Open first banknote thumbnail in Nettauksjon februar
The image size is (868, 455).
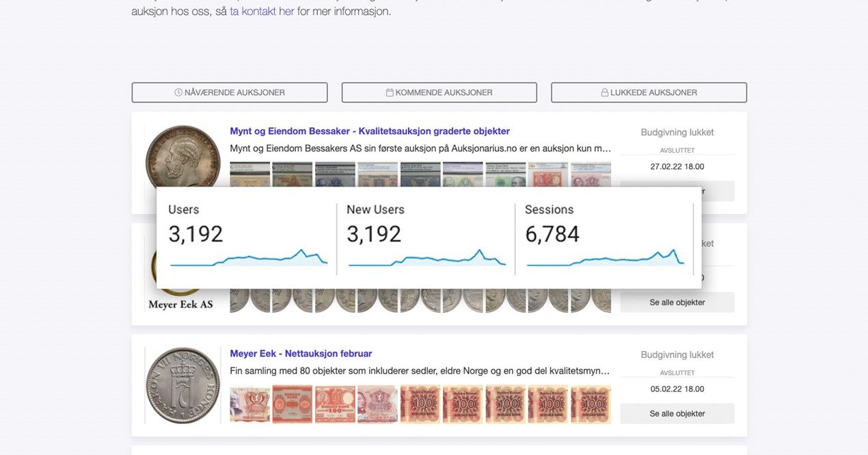click(249, 404)
